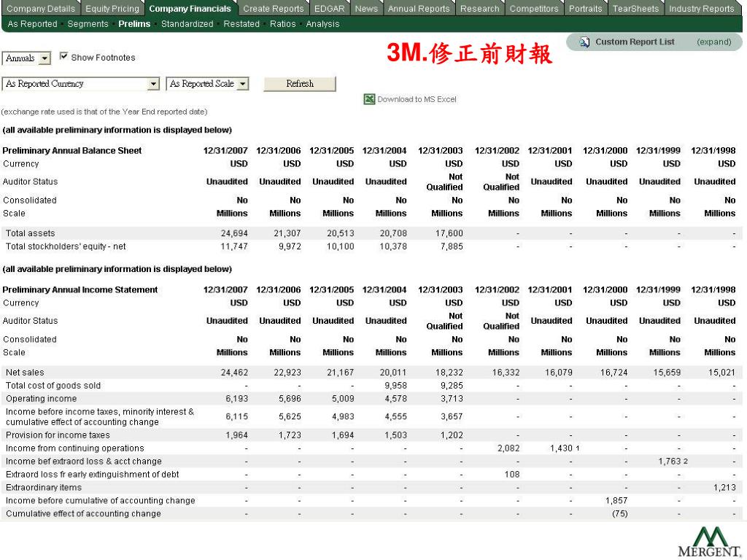Click the cost of goods sold value 9,958
Screen dimensions: 747x560
point(395,385)
